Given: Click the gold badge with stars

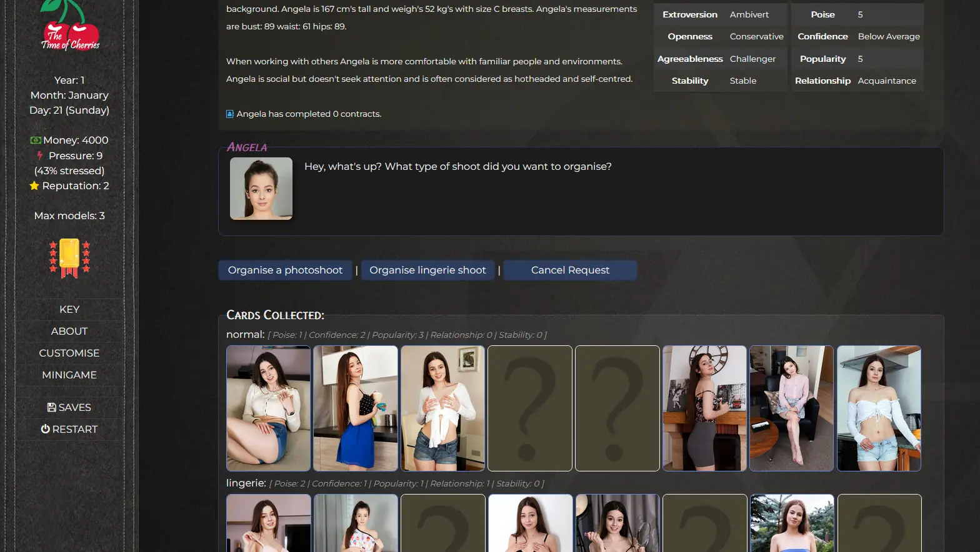Looking at the screenshot, I should (x=69, y=257).
